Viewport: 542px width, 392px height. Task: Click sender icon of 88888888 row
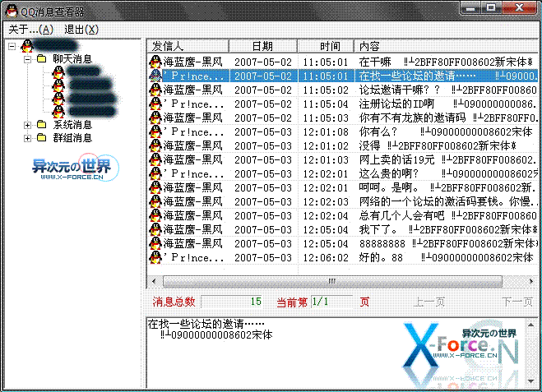[155, 243]
